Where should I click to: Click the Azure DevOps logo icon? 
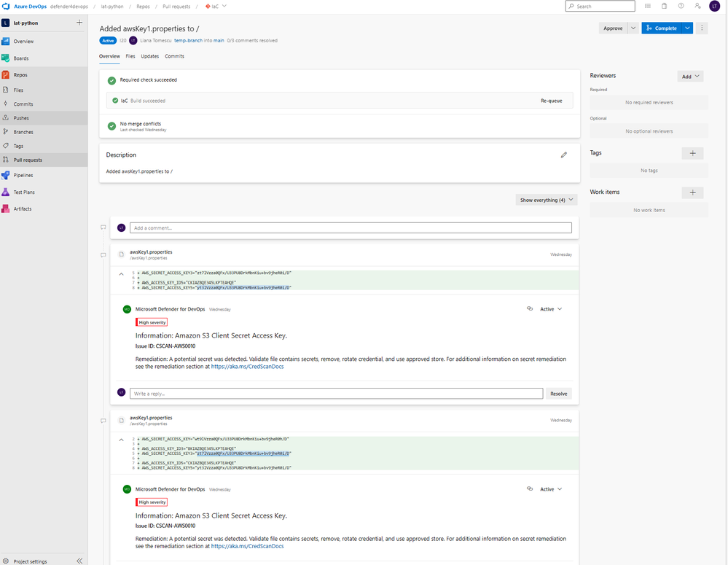[6, 7]
